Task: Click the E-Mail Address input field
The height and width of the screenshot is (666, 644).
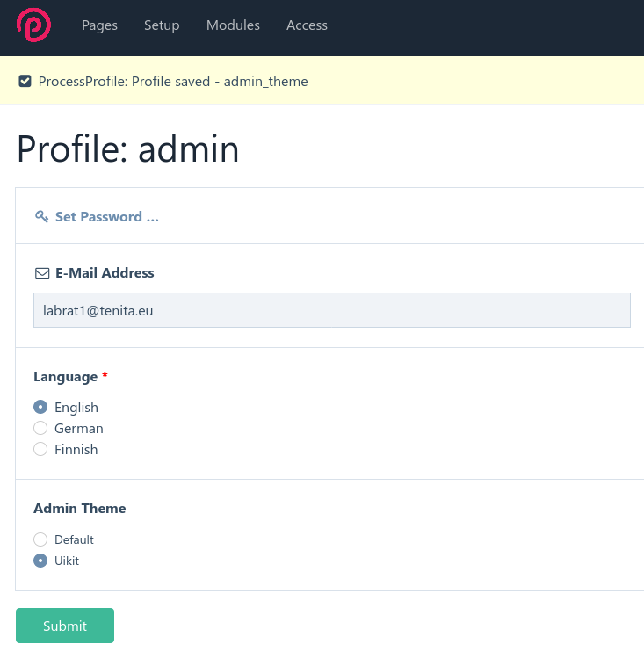Action: coord(332,310)
